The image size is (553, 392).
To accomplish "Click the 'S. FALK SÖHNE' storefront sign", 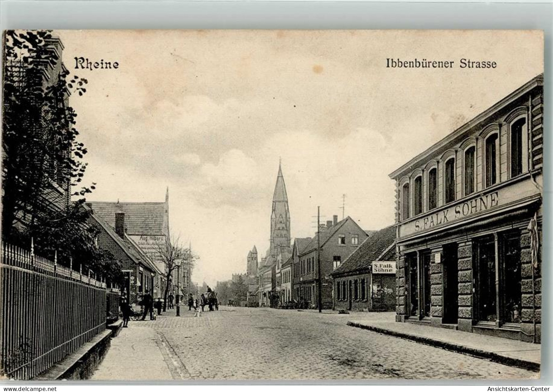I will pyautogui.click(x=457, y=213).
